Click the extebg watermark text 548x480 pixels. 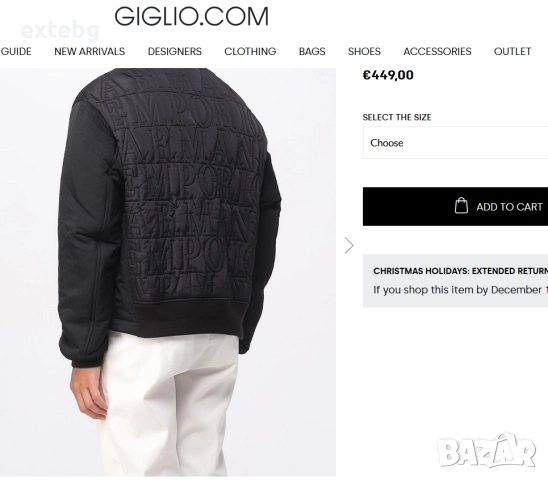click(x=60, y=31)
